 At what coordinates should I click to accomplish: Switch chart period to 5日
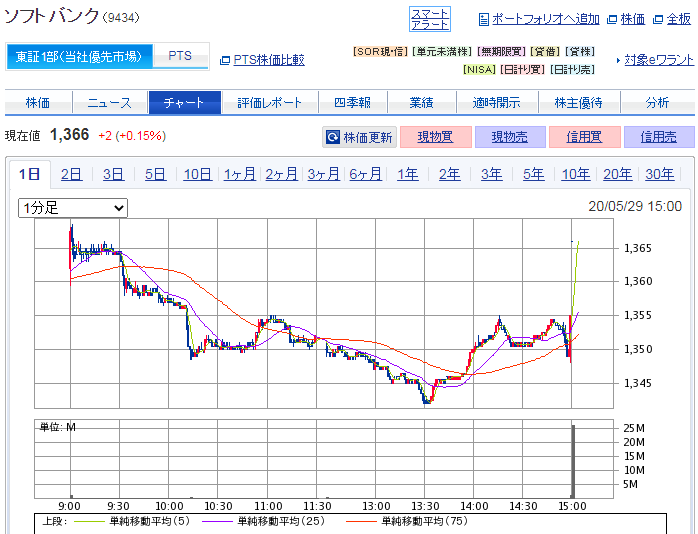pyautogui.click(x=155, y=174)
